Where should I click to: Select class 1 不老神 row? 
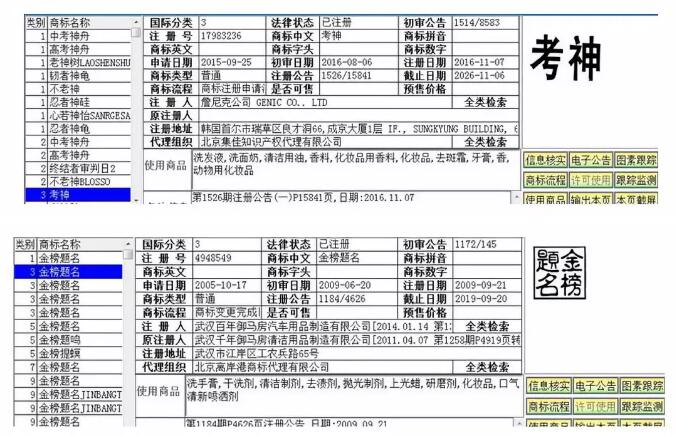pos(78,89)
